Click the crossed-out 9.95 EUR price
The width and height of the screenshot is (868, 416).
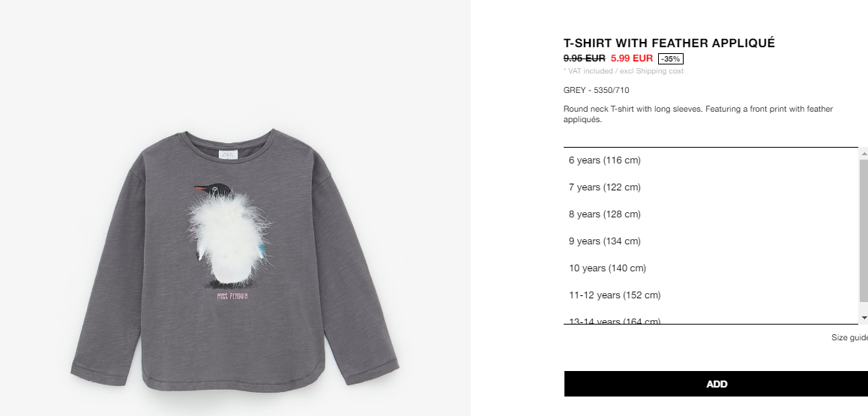[x=584, y=58]
